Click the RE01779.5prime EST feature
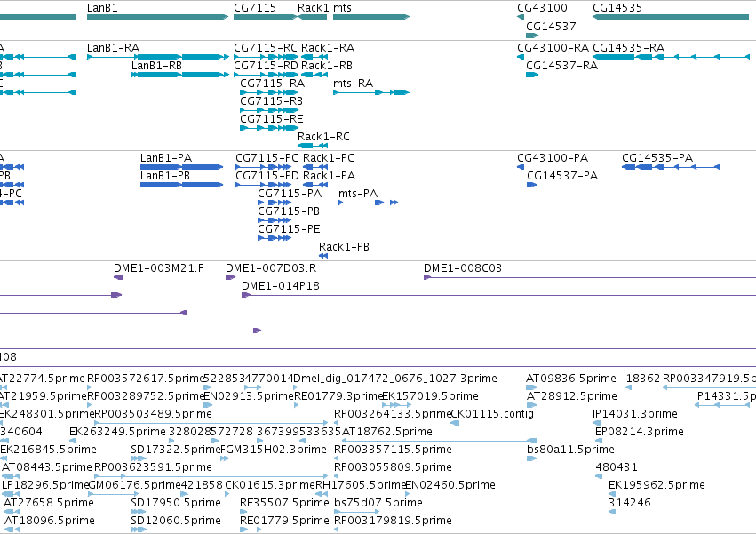The width and height of the screenshot is (756, 534). pyautogui.click(x=251, y=530)
